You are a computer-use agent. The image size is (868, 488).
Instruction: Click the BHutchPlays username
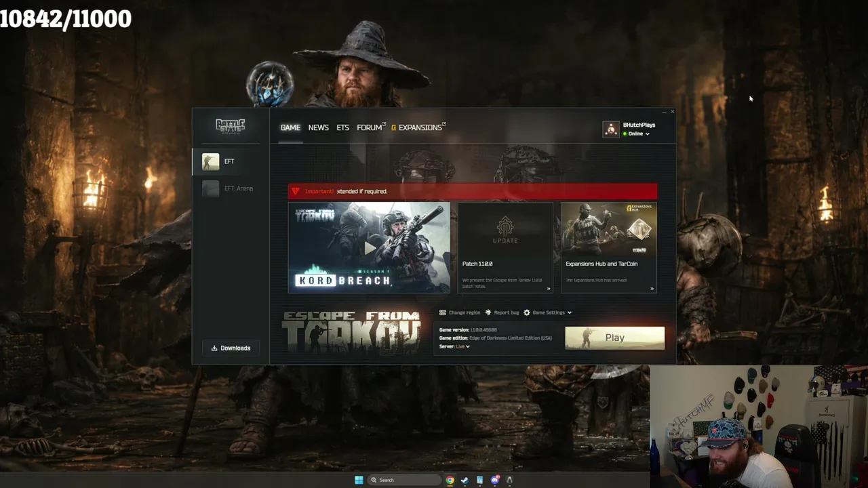click(639, 125)
